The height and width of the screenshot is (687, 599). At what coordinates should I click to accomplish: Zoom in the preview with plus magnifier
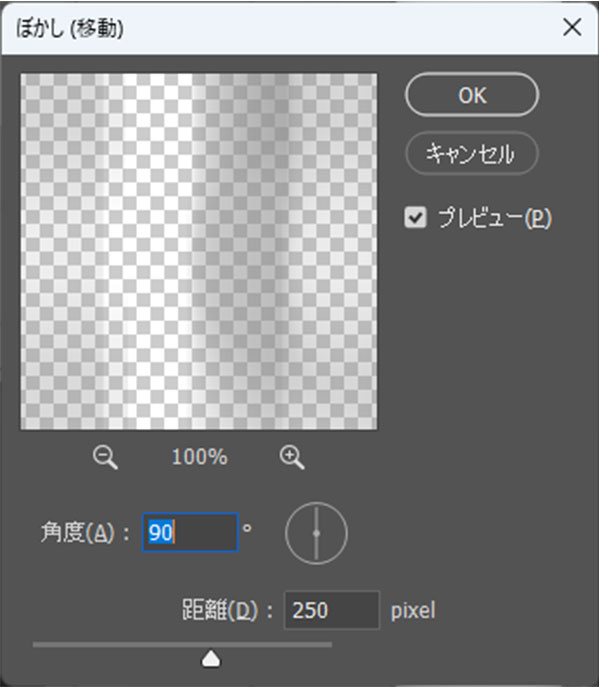coord(292,458)
